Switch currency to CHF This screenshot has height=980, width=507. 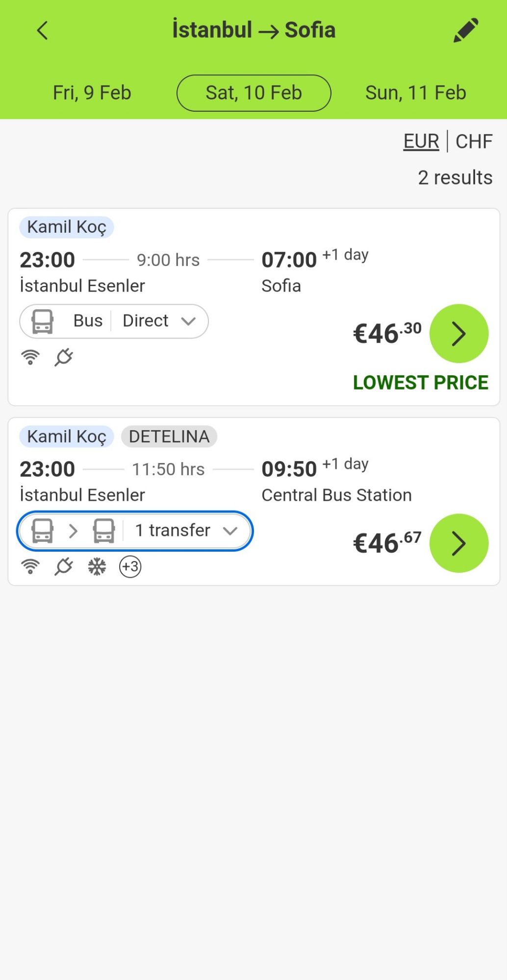474,141
